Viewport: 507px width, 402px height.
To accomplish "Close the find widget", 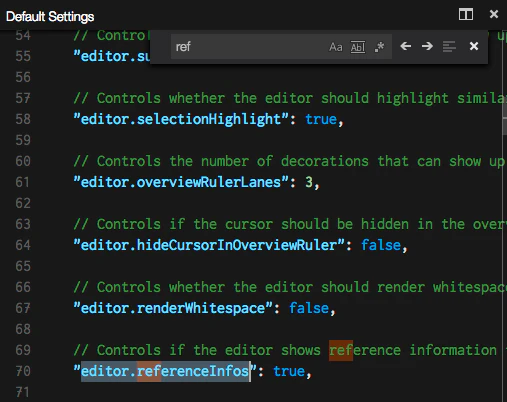I will click(x=474, y=46).
